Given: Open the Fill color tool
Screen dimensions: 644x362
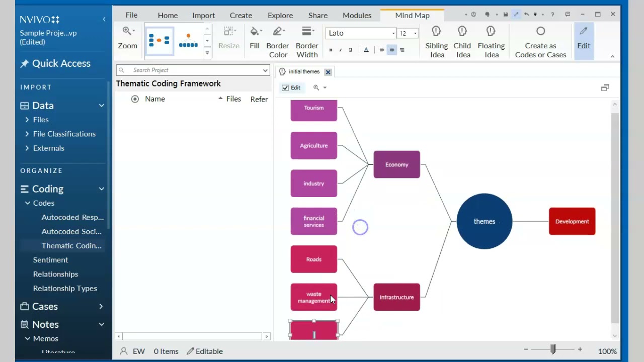Looking at the screenshot, I should point(255,38).
